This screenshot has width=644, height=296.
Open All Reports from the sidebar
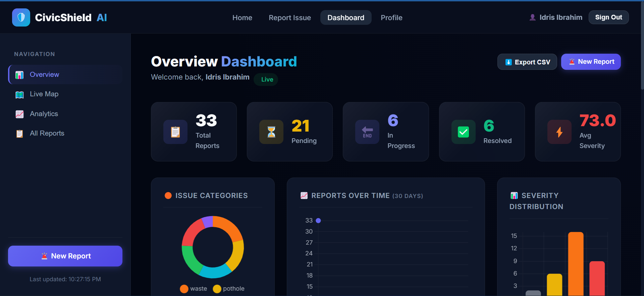point(66,133)
